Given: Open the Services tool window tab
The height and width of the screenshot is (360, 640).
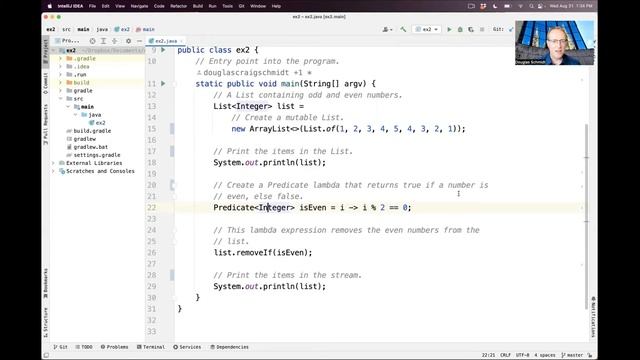Looking at the screenshot, I should coord(187,347).
